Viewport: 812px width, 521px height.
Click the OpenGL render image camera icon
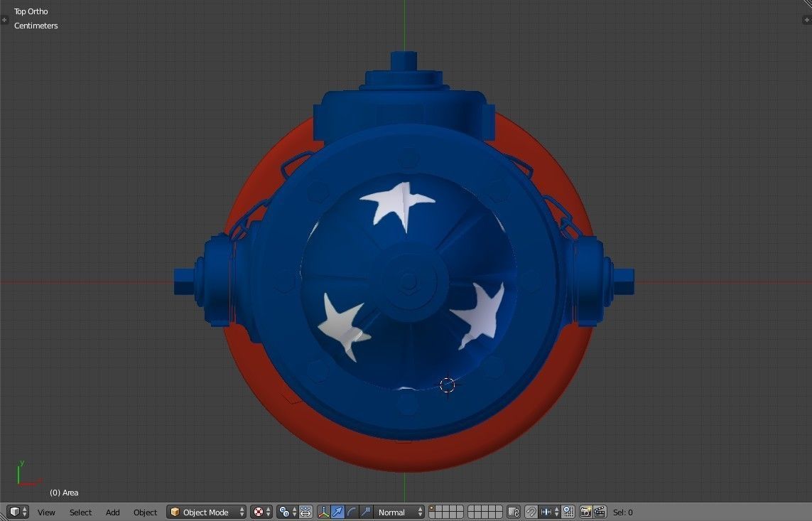pos(585,512)
